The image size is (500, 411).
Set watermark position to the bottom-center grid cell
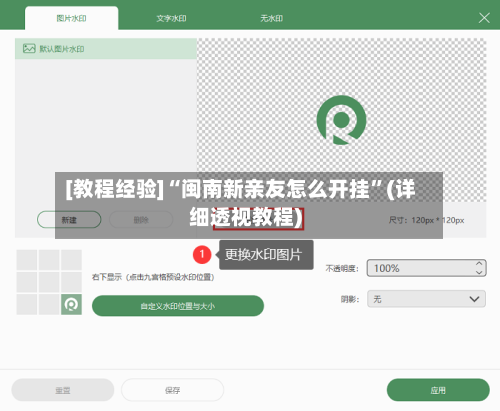(x=49, y=304)
